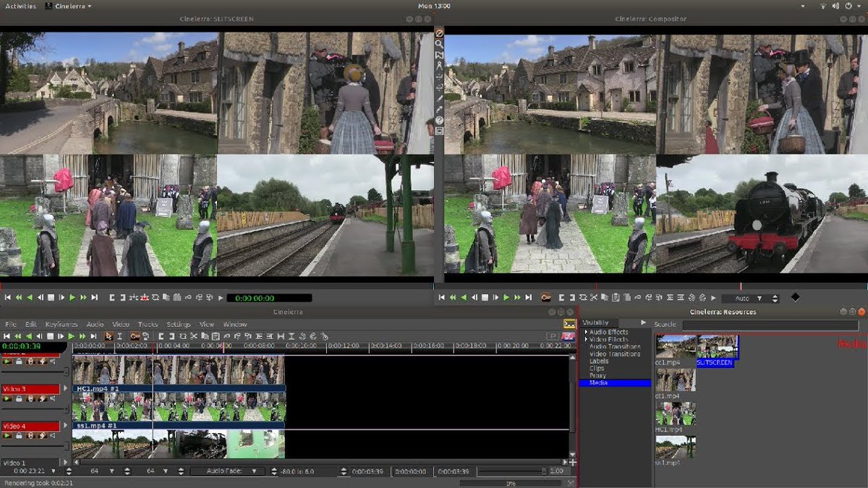The image size is (868, 488).
Task: Open the Settings menu
Action: point(179,325)
